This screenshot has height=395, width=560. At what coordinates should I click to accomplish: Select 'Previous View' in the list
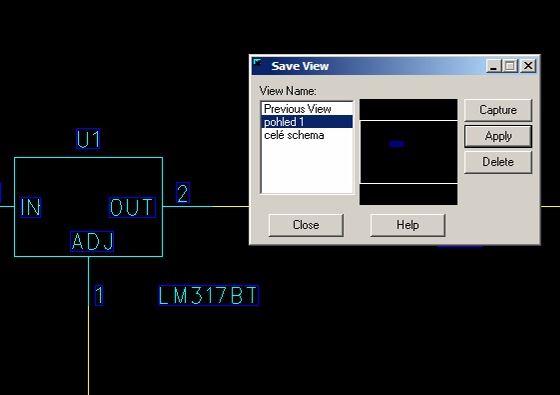tap(307, 109)
